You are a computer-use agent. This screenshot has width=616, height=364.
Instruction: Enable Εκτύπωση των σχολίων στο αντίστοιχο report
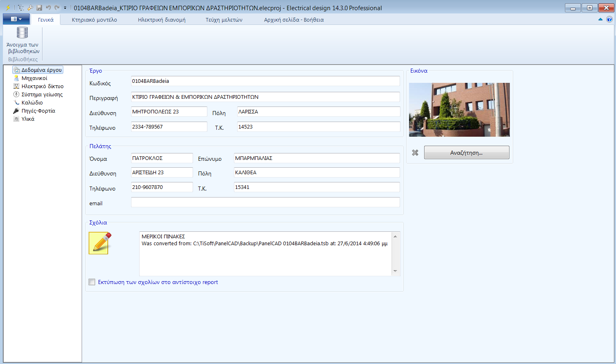[92, 282]
